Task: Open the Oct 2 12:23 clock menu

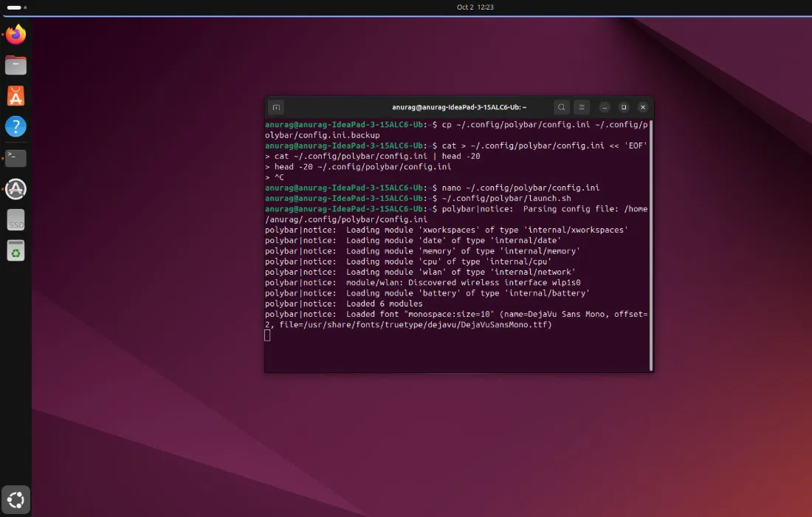Action: click(475, 7)
